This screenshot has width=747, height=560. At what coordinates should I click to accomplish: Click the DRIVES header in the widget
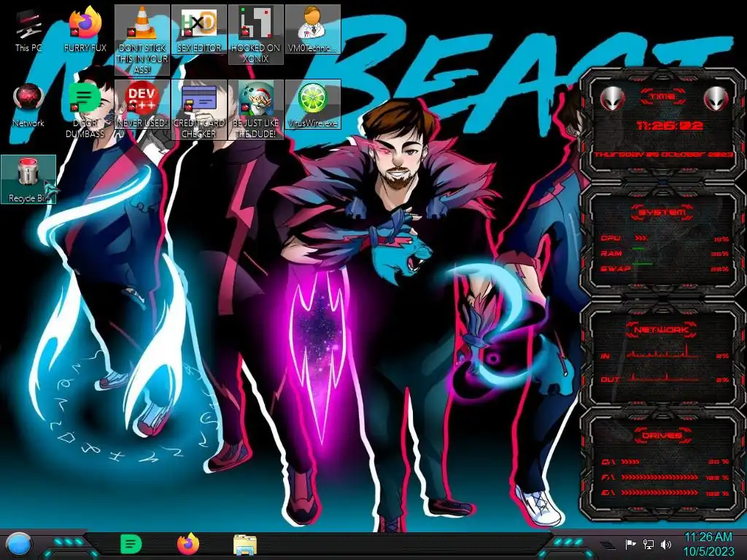pos(662,435)
